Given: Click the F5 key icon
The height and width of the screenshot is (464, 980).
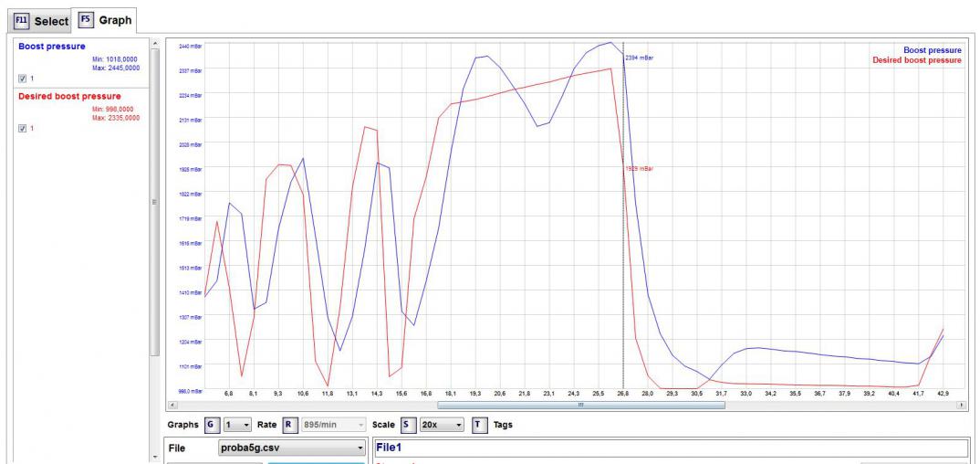Looking at the screenshot, I should click(86, 19).
